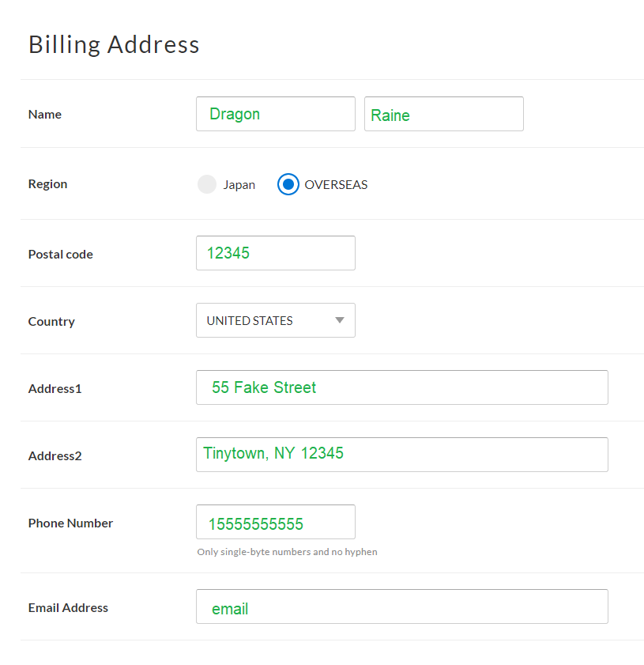Click the Email Address input field
The width and height of the screenshot is (644, 665).
tap(401, 606)
